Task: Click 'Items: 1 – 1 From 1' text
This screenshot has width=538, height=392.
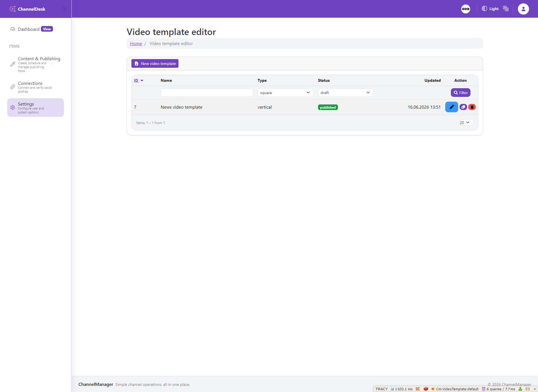Action: 150,123
